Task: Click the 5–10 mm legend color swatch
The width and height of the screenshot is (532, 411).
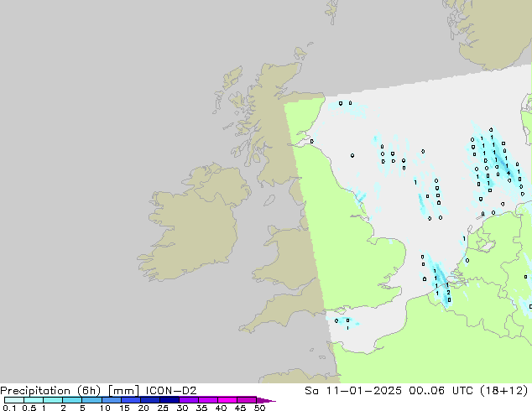Action: 91,400
